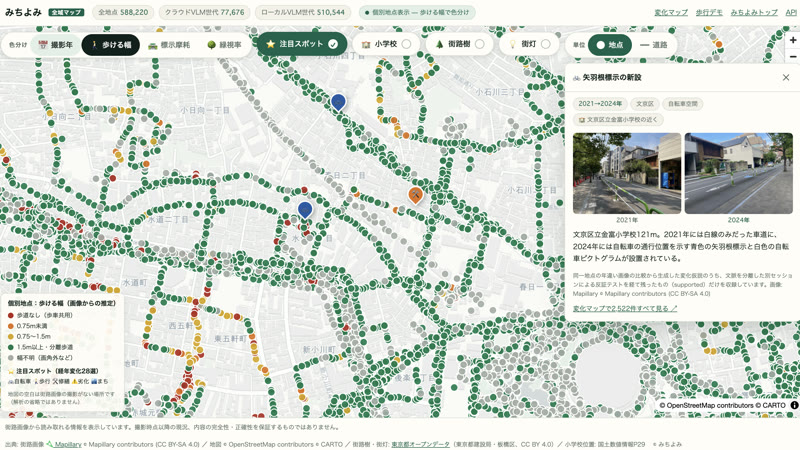This screenshot has width=800, height=450.
Task: Enable the 小学校 layer
Action: click(386, 44)
